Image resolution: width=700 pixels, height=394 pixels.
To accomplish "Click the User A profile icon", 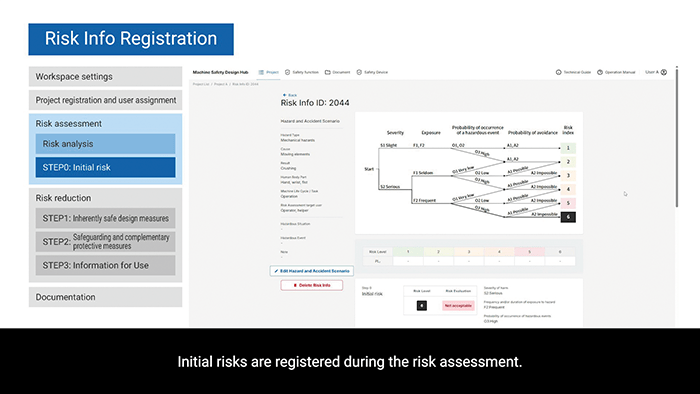I will coord(664,72).
